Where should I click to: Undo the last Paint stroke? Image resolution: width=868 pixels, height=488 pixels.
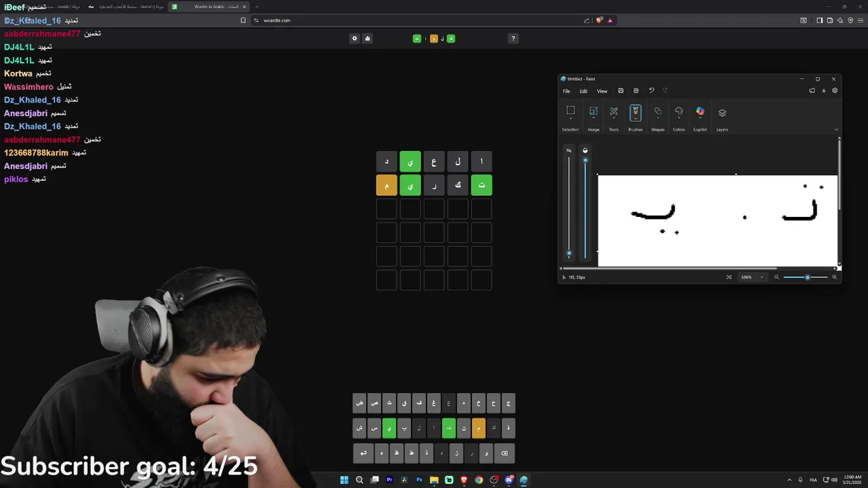tap(652, 91)
